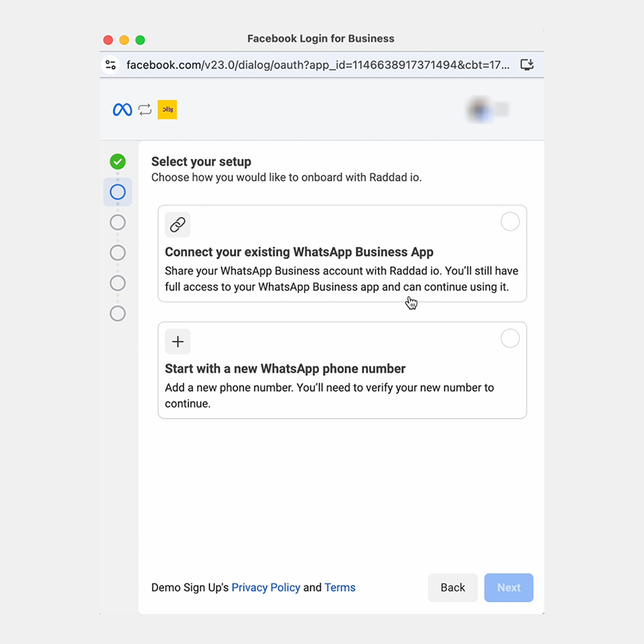The image size is (644, 644).
Task: Open the Terms link
Action: pyautogui.click(x=340, y=587)
